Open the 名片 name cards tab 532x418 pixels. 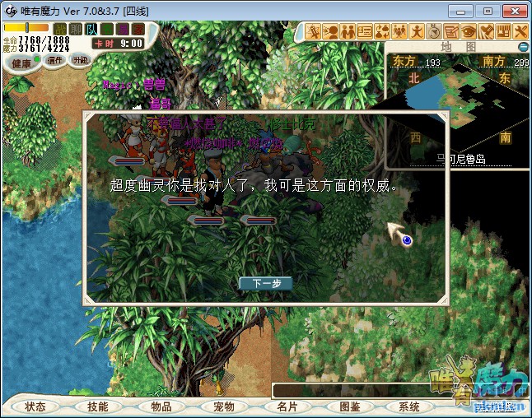coord(287,406)
